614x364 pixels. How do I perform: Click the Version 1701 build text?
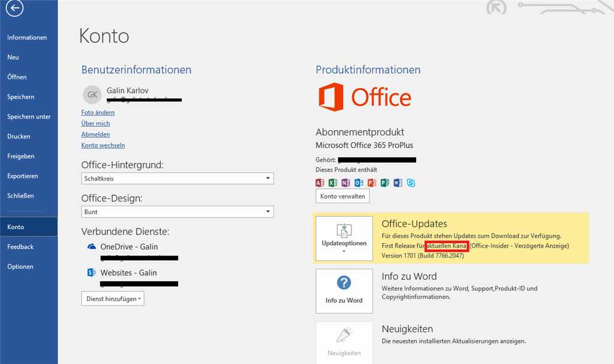click(x=423, y=255)
